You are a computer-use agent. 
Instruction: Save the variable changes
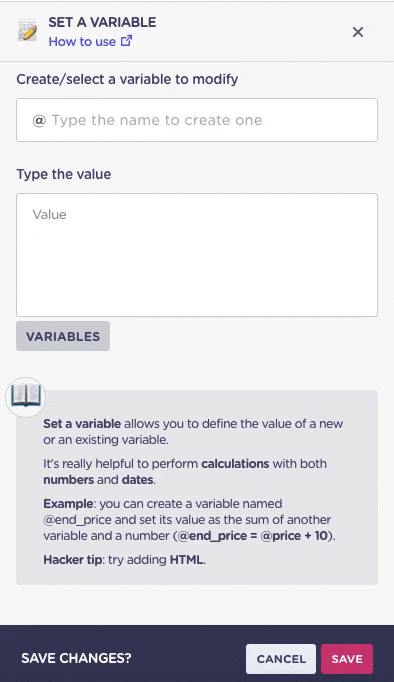(347, 659)
